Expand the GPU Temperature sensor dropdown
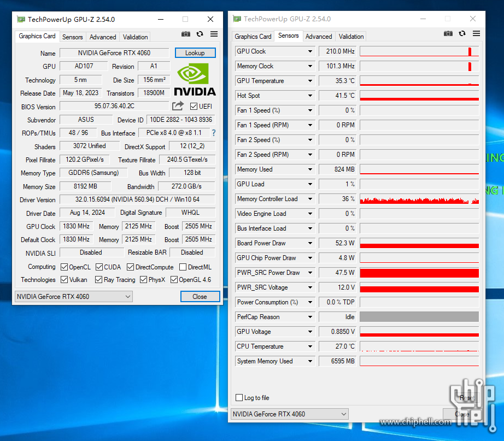This screenshot has width=504, height=441. 310,81
